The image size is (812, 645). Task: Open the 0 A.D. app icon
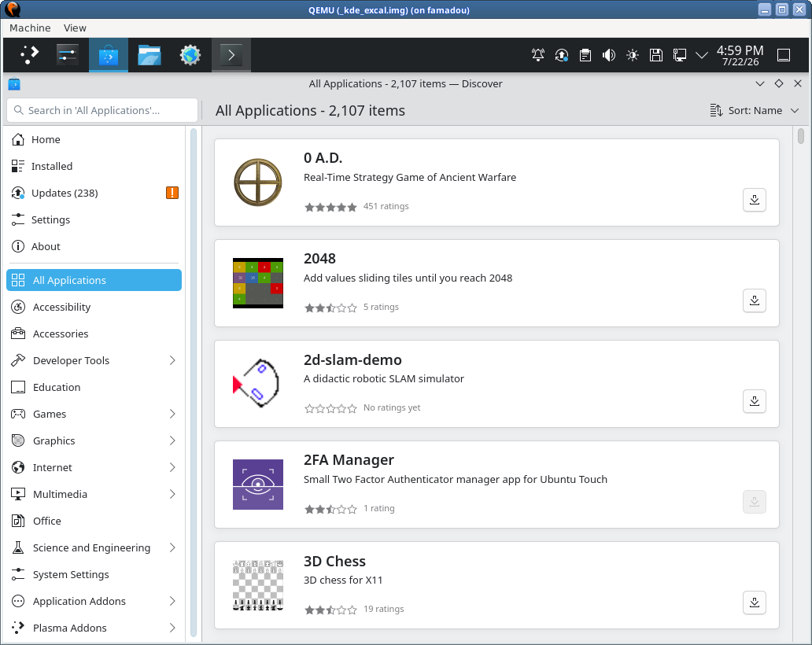pos(258,182)
